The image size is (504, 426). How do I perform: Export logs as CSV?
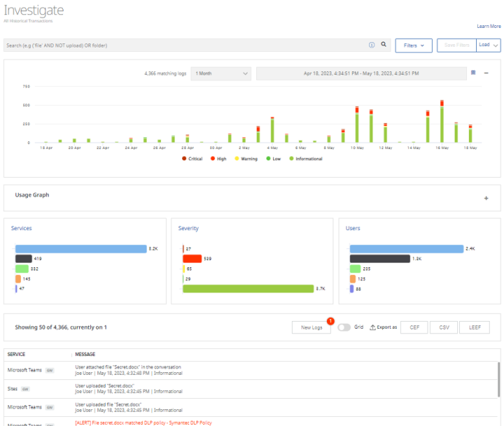click(x=444, y=327)
